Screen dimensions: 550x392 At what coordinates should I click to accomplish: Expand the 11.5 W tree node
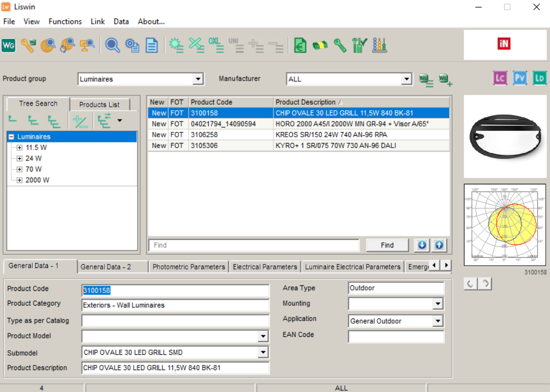click(x=19, y=148)
